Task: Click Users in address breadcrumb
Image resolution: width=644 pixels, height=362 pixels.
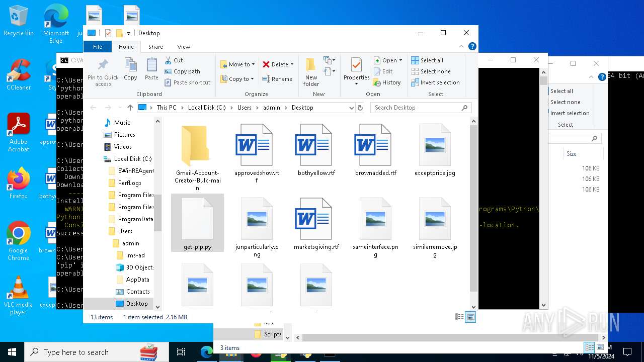Action: (x=245, y=108)
